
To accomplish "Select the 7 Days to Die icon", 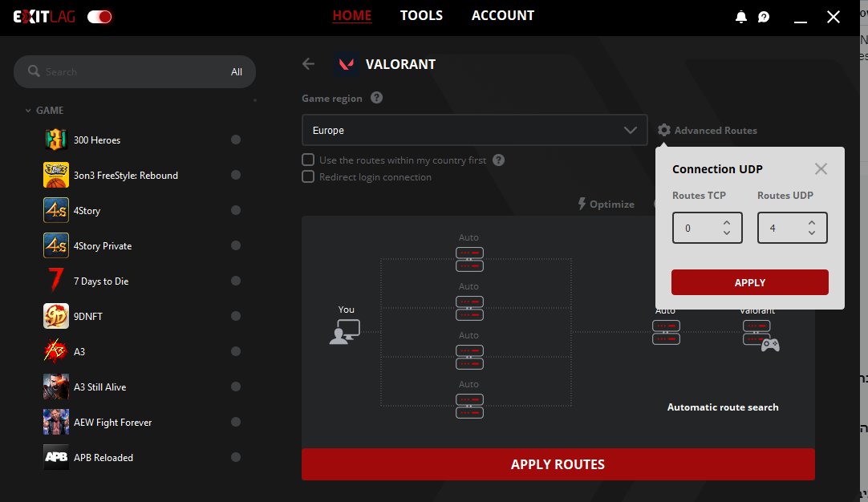I will tap(56, 281).
